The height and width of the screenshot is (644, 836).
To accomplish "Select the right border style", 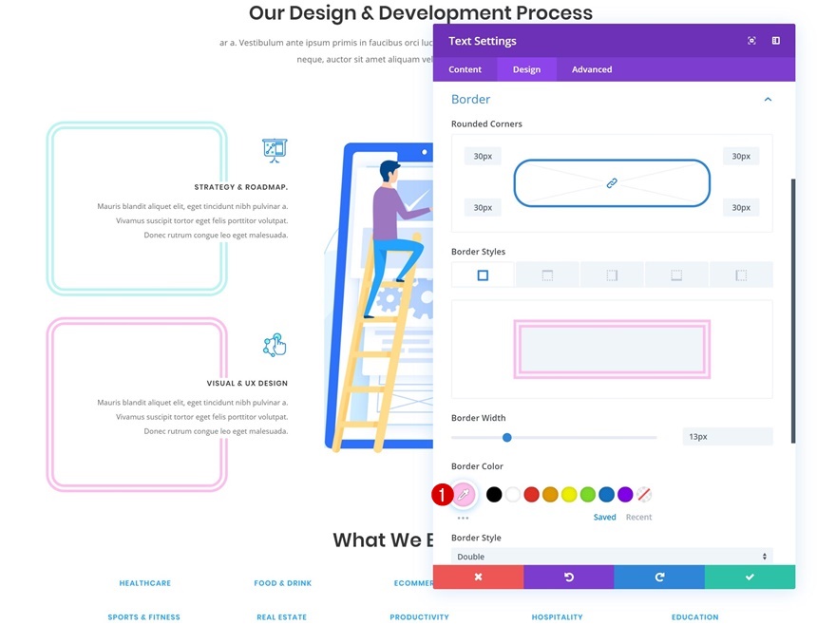I will point(612,275).
